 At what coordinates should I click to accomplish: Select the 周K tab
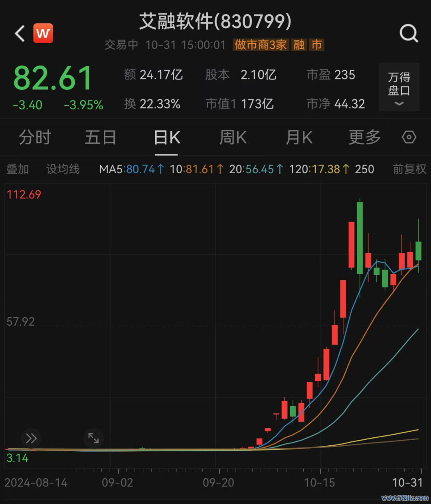233,138
